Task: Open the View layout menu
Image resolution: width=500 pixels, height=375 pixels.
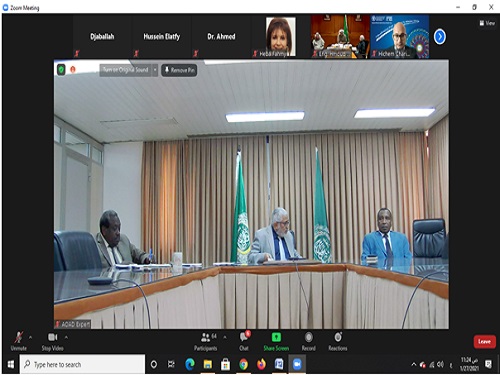Action: (487, 23)
